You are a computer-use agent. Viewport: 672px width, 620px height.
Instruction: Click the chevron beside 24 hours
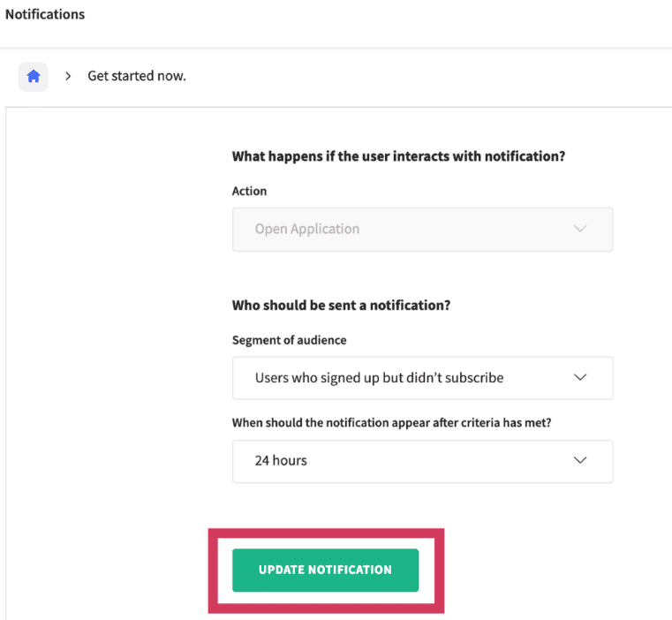pos(580,460)
